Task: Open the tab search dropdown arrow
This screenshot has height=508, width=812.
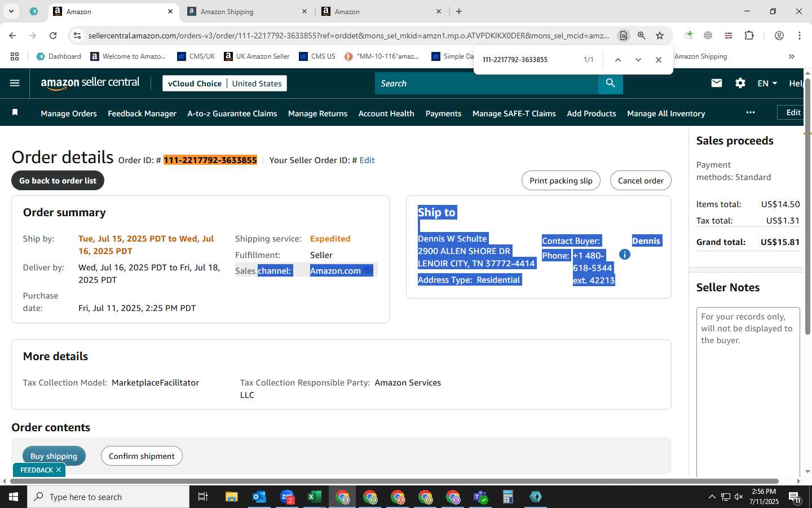Action: pyautogui.click(x=11, y=11)
